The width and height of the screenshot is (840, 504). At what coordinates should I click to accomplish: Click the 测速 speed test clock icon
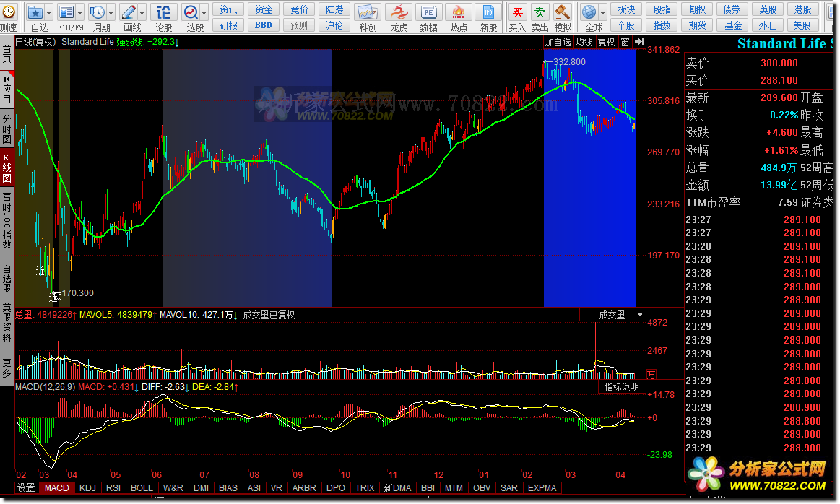[8, 12]
